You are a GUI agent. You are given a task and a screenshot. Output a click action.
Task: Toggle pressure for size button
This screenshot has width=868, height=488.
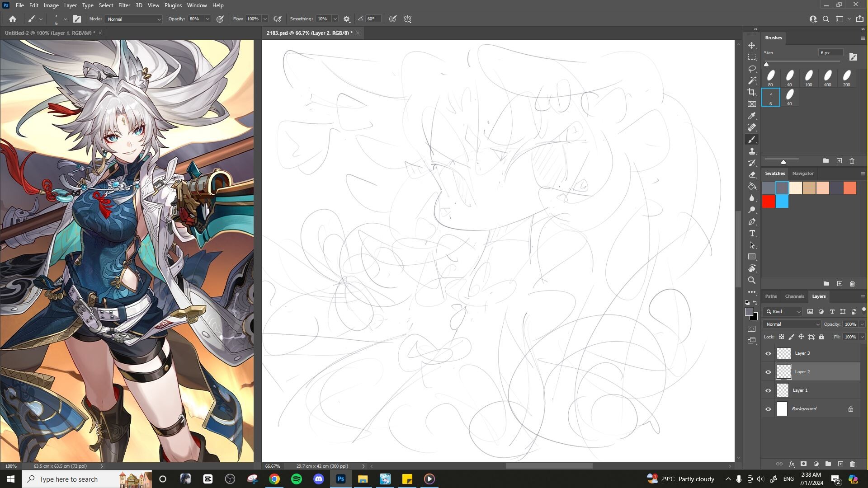393,19
